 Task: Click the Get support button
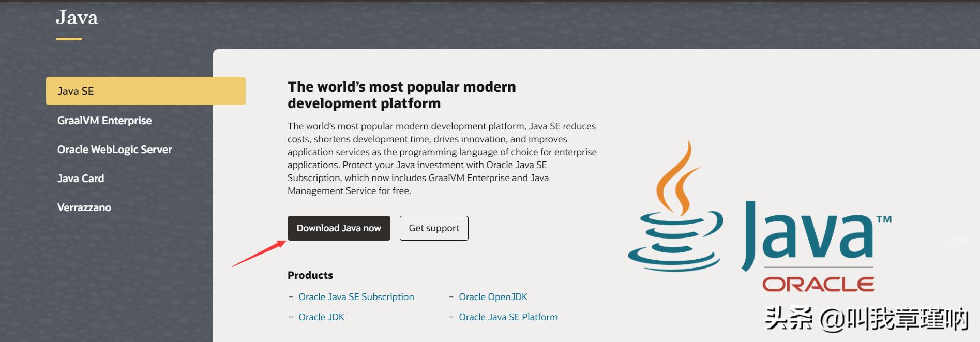(434, 228)
